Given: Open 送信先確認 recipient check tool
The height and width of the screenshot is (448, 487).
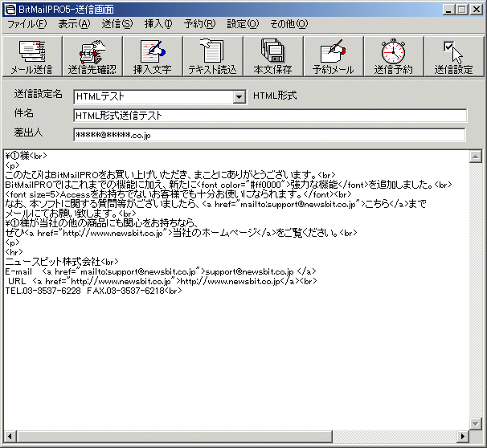Looking at the screenshot, I should click(92, 56).
